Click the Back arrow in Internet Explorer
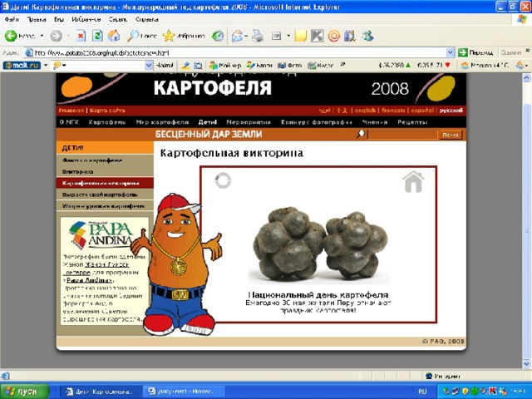 pos(11,36)
